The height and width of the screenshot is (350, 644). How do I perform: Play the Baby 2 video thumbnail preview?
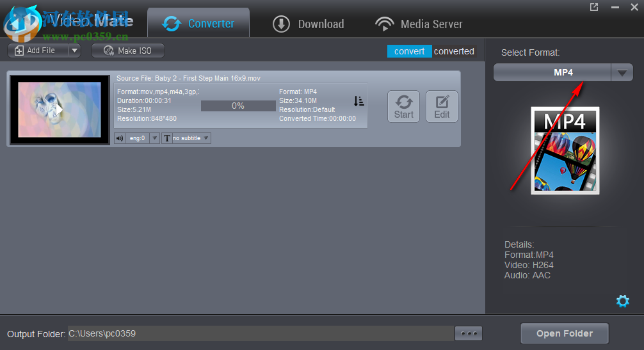(x=60, y=109)
